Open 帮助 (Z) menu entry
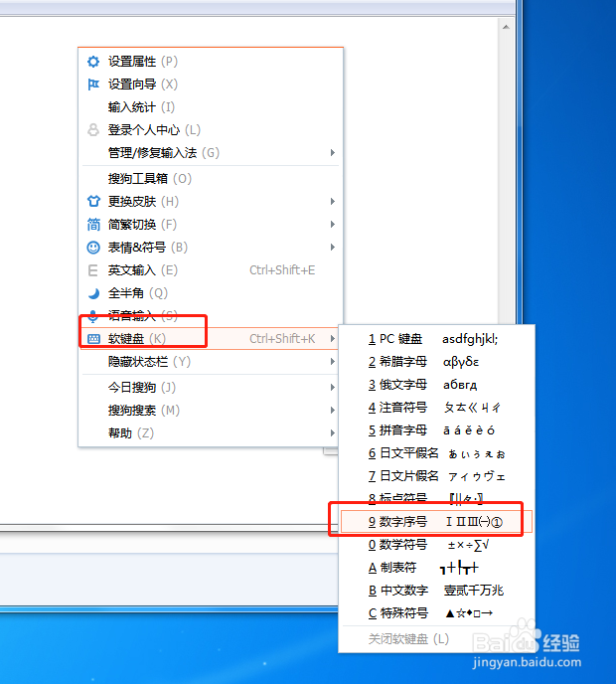The image size is (616, 684). tap(210, 433)
